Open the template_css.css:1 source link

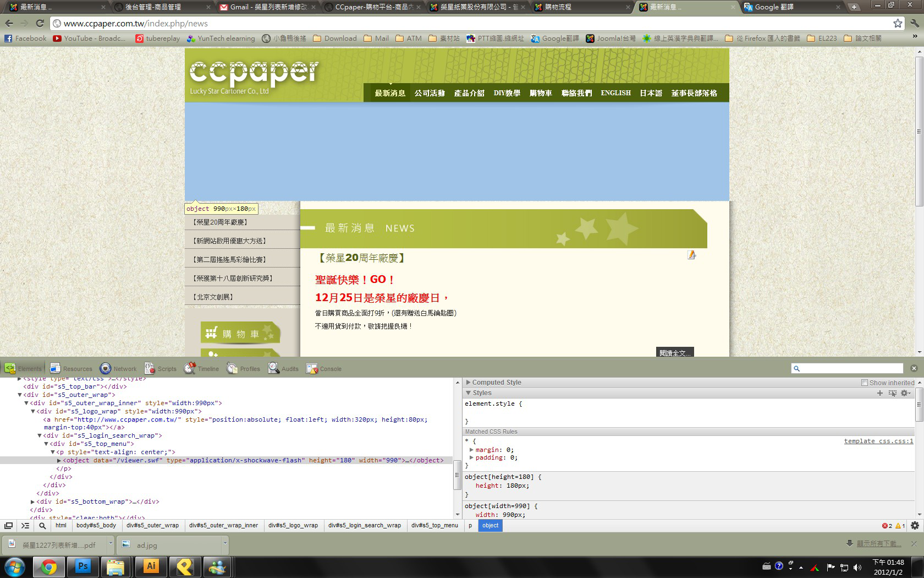[x=878, y=441]
